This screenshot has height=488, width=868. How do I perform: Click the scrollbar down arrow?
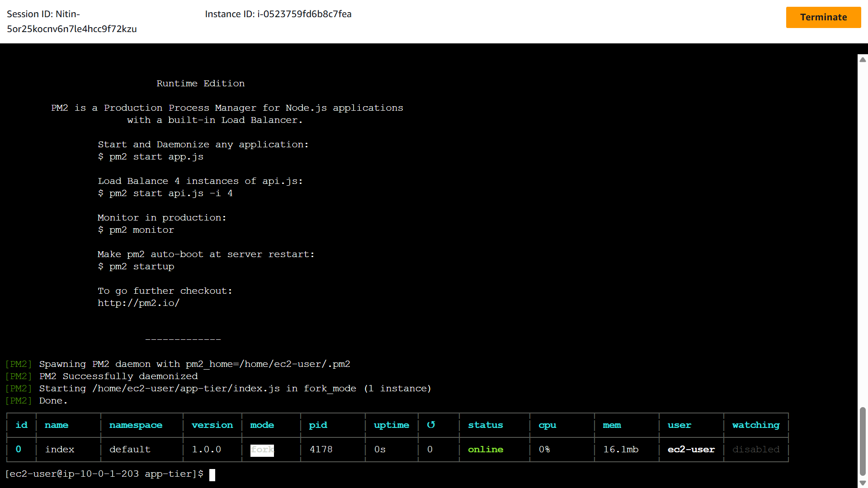(863, 483)
